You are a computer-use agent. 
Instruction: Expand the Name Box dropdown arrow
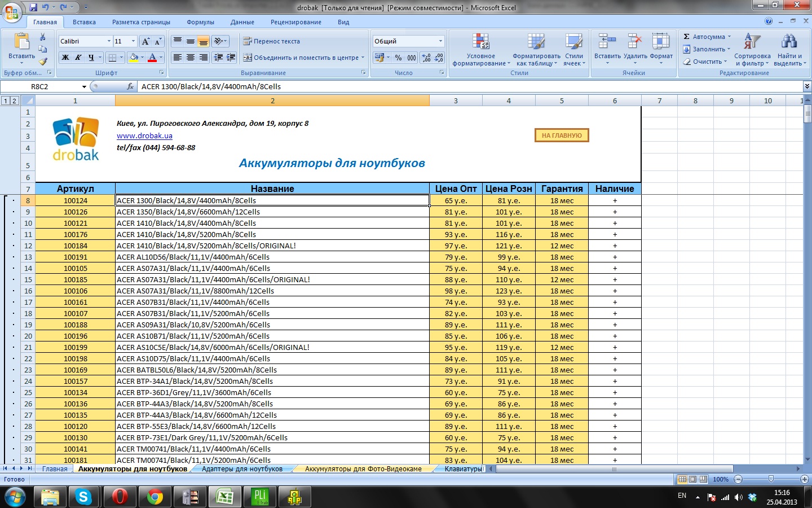point(84,87)
